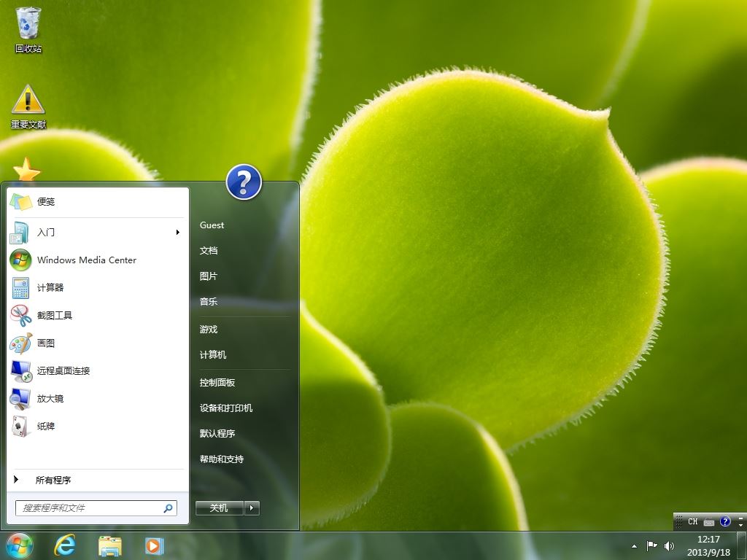Screen dimensions: 747x560
Task: Click the language bar grip handle
Action: coord(679,521)
